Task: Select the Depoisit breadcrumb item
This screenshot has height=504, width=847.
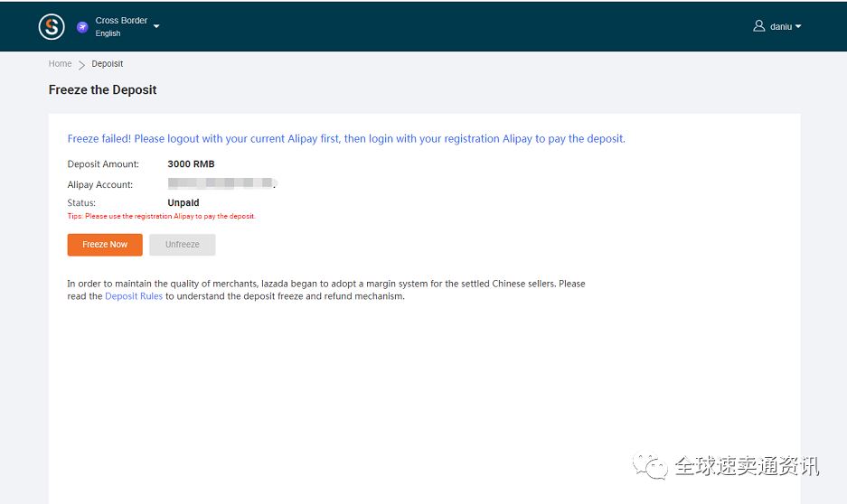Action: pos(108,63)
